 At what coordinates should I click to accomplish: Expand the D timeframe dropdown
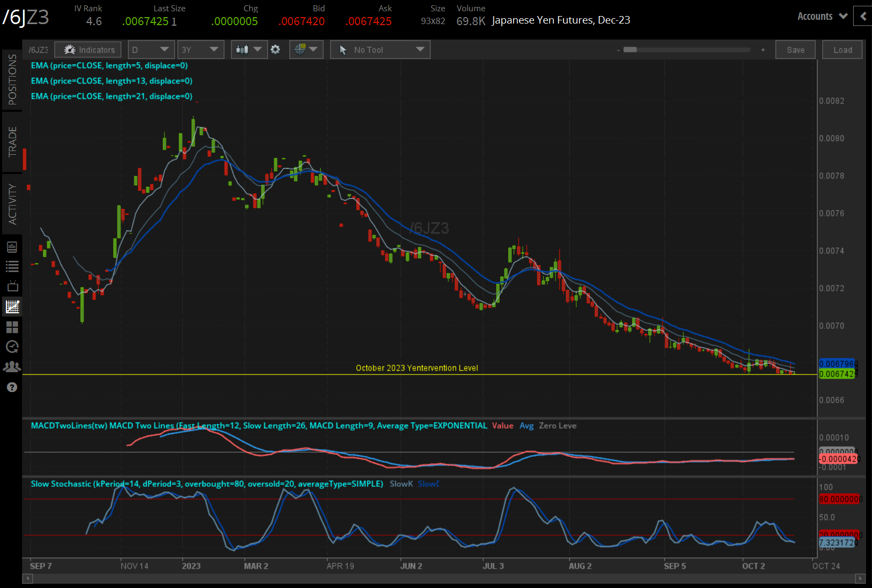151,50
